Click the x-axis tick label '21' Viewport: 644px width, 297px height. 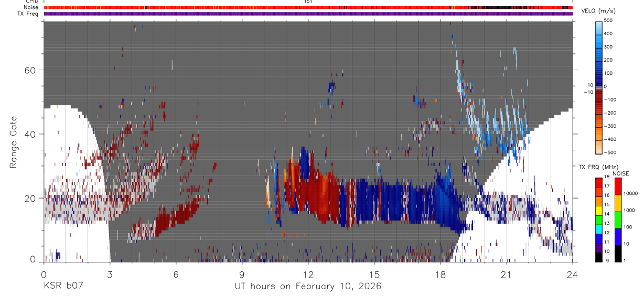point(507,274)
